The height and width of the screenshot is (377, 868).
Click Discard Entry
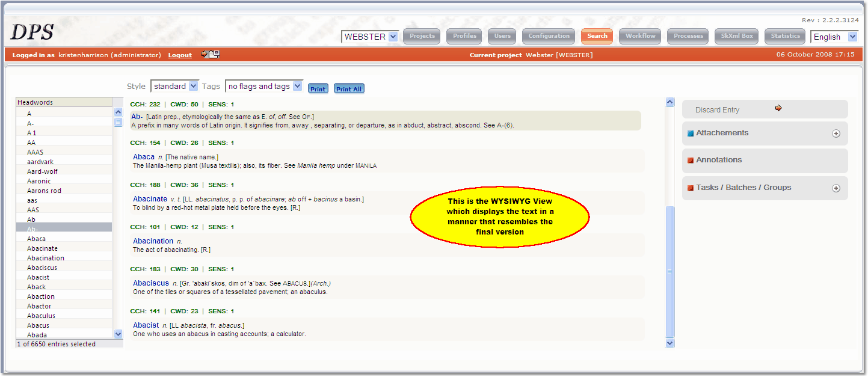pyautogui.click(x=717, y=110)
